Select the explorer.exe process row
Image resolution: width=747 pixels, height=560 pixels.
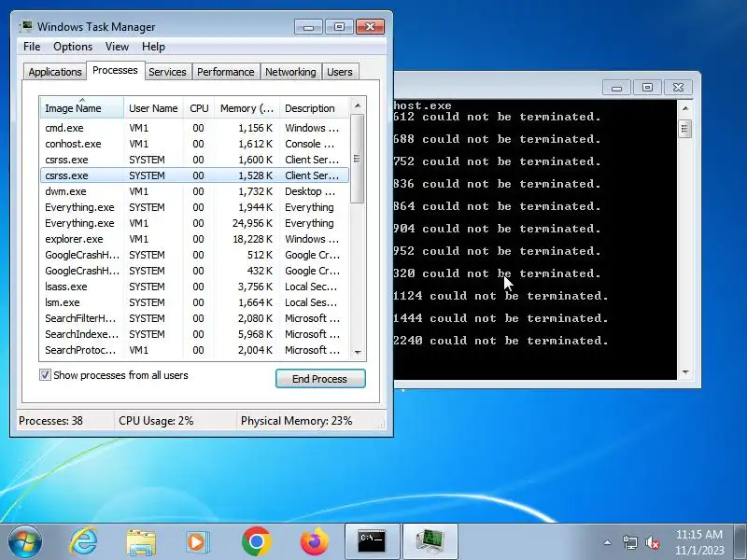pyautogui.click(x=194, y=239)
